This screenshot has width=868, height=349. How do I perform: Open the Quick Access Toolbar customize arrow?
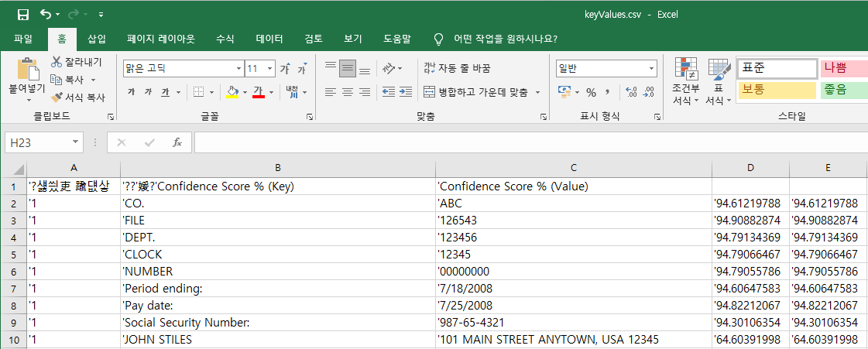(101, 15)
